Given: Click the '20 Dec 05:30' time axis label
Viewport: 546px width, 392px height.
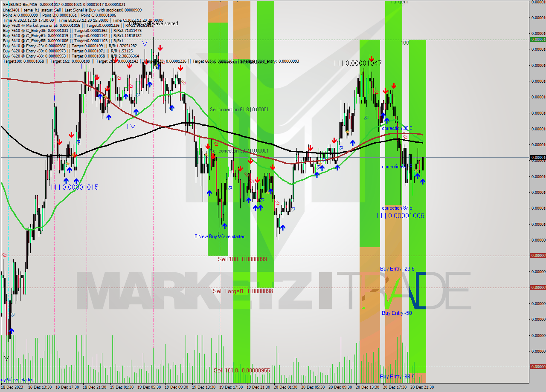Looking at the screenshot, I should [x=314, y=387].
